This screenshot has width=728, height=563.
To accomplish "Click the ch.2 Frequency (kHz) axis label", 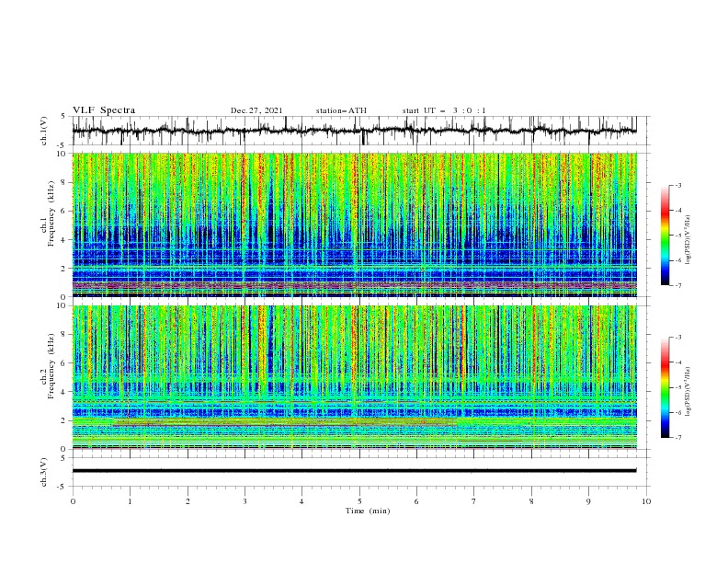I will pos(48,366).
